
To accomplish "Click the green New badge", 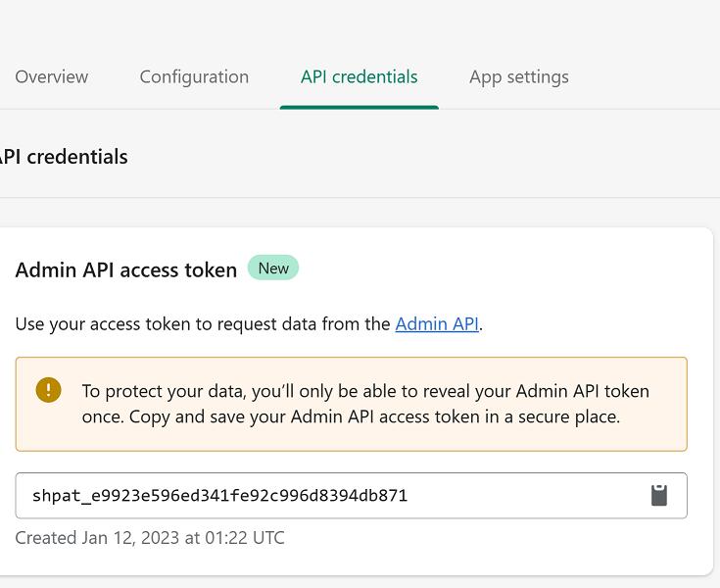I will coord(273,269).
